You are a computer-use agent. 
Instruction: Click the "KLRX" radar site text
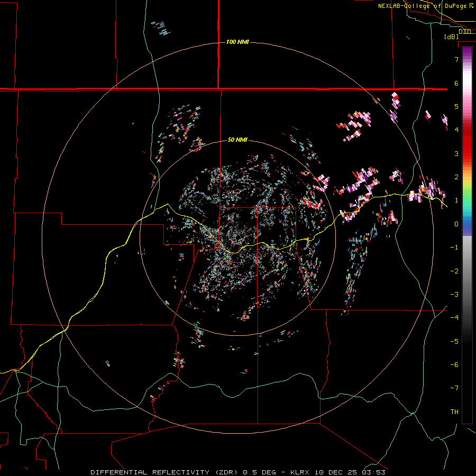pyautogui.click(x=301, y=472)
